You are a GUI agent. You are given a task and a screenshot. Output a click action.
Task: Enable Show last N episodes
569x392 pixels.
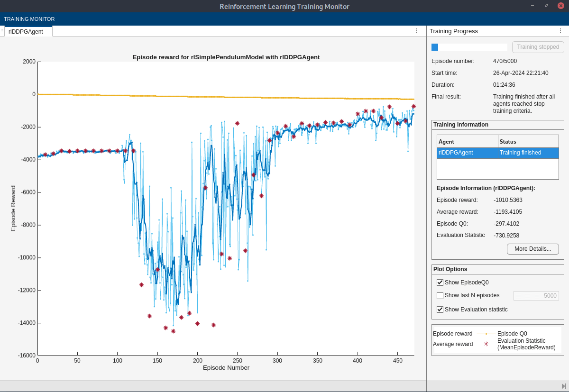coord(440,295)
